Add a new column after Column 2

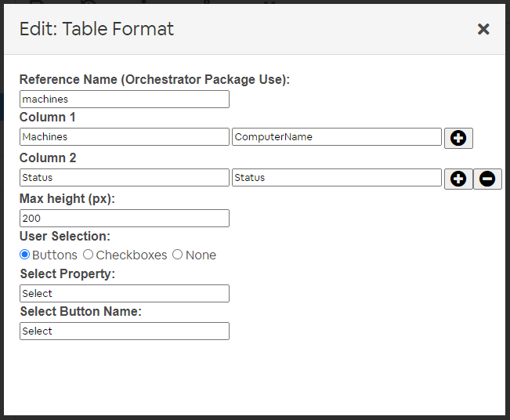(x=458, y=179)
